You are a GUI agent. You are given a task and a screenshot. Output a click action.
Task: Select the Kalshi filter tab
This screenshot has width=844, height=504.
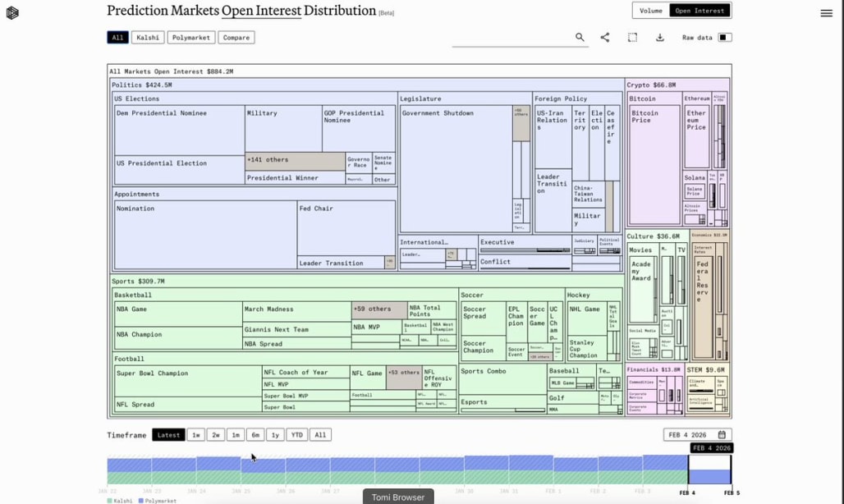[148, 38]
